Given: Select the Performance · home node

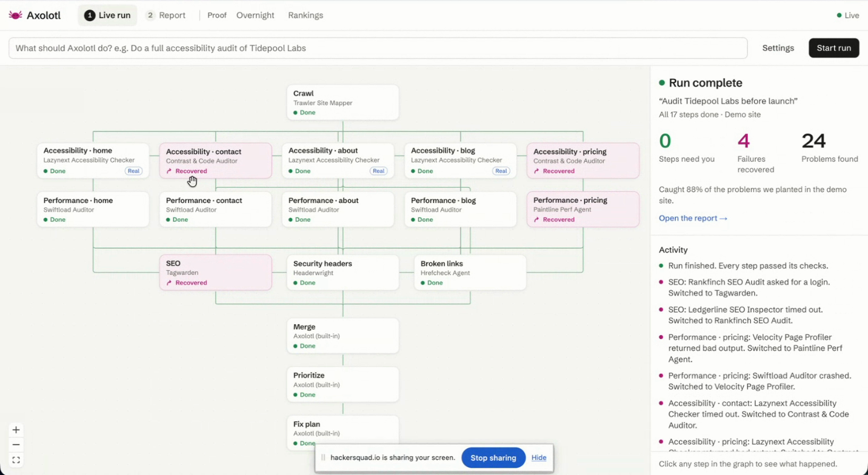Looking at the screenshot, I should pyautogui.click(x=93, y=210).
